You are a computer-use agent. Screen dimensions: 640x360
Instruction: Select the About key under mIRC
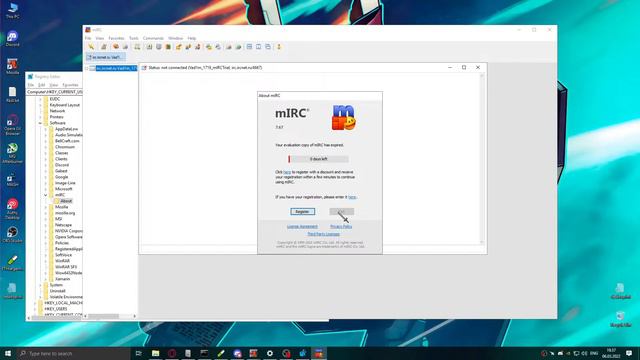pos(66,201)
